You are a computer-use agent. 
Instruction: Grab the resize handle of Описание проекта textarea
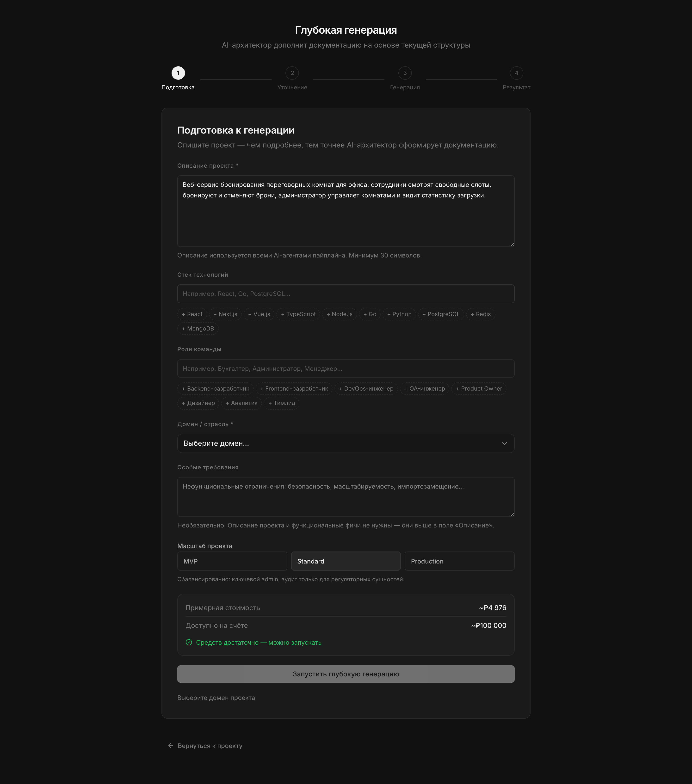[x=512, y=244]
